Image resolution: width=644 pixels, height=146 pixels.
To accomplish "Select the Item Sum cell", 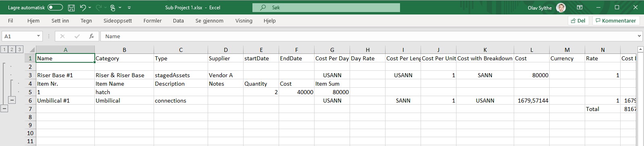I will (332, 84).
